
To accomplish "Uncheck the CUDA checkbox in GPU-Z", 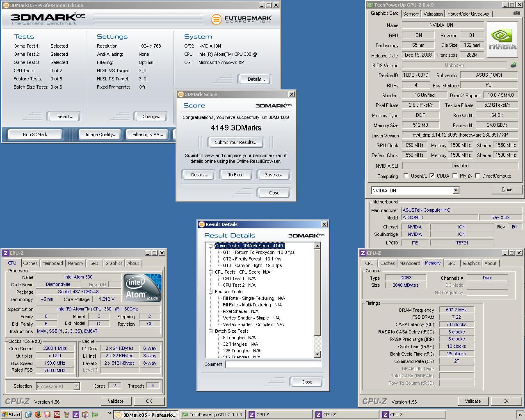I will pyautogui.click(x=432, y=176).
